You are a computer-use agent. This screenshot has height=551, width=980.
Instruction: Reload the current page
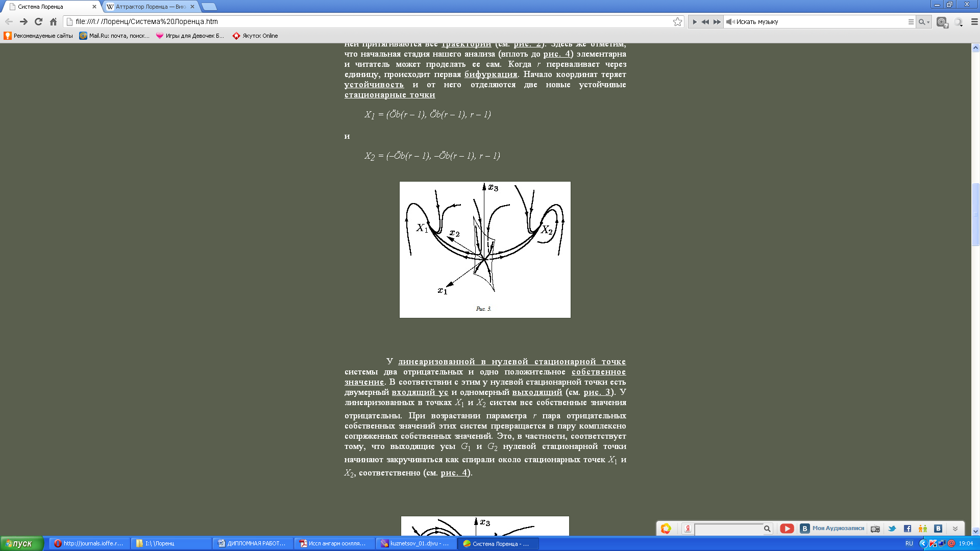coord(38,22)
